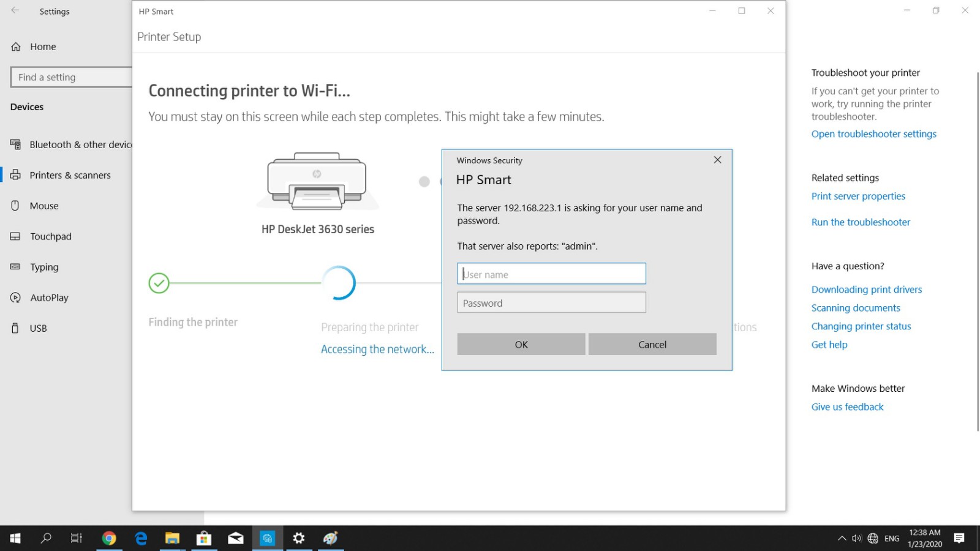Viewport: 980px width, 551px height.
Task: Navigate back with the Settings back arrow
Action: [x=15, y=11]
